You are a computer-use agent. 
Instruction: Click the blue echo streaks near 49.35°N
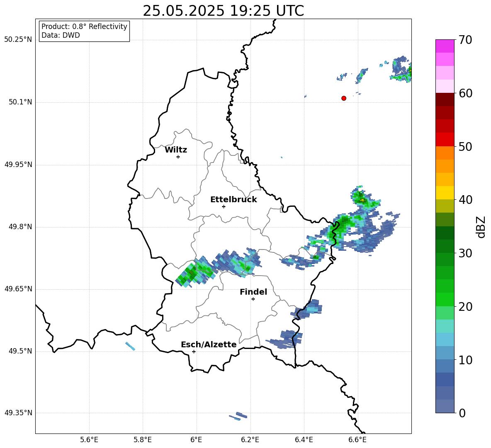coord(238,416)
